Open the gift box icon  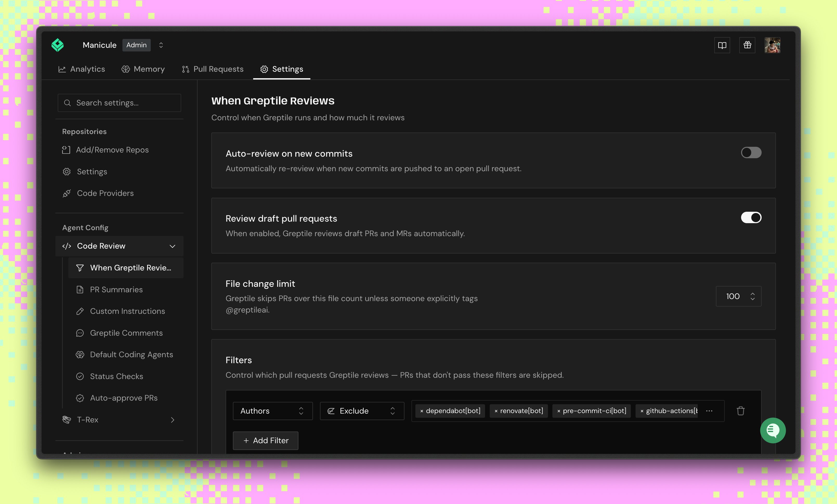click(x=747, y=45)
